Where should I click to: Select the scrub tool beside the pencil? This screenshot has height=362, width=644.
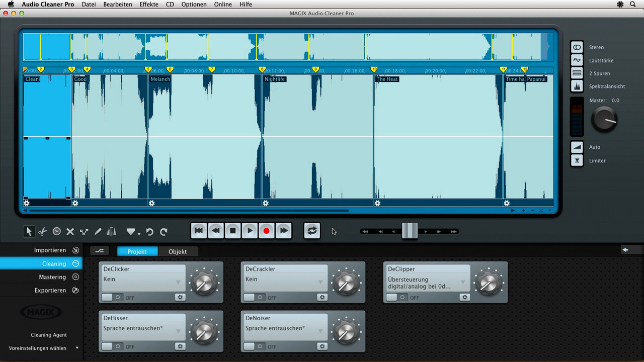pos(112,231)
